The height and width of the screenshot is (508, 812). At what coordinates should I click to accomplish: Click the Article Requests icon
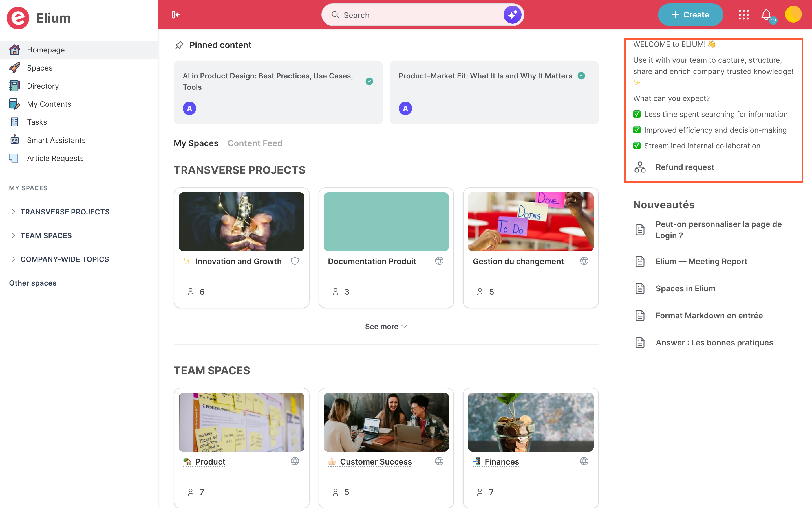tap(14, 158)
